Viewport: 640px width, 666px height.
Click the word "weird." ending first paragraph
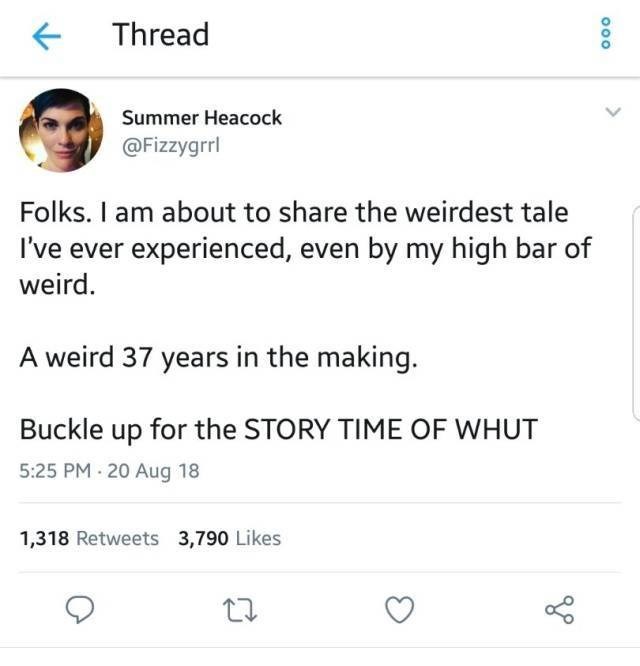(58, 286)
